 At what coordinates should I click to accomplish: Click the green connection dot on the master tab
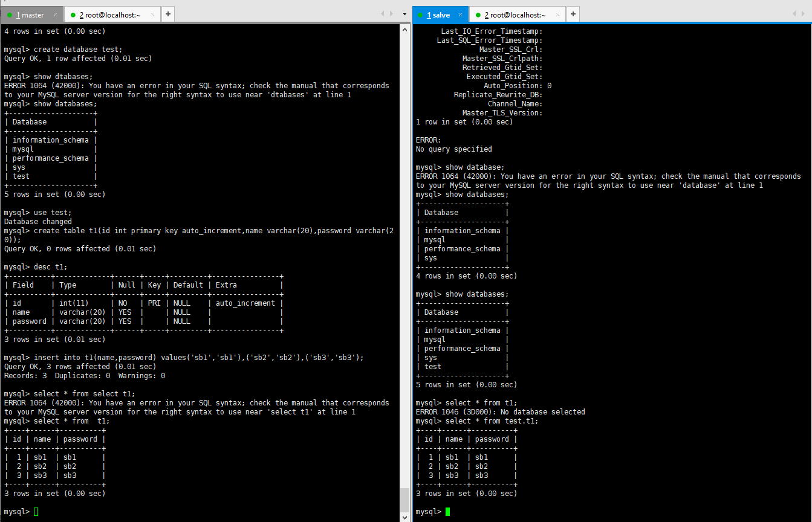tap(10, 14)
